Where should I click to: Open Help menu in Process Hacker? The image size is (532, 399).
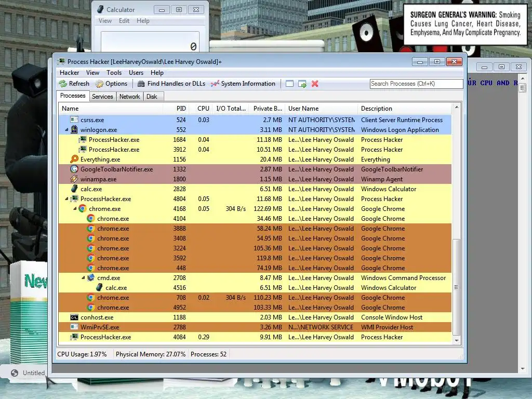point(157,73)
